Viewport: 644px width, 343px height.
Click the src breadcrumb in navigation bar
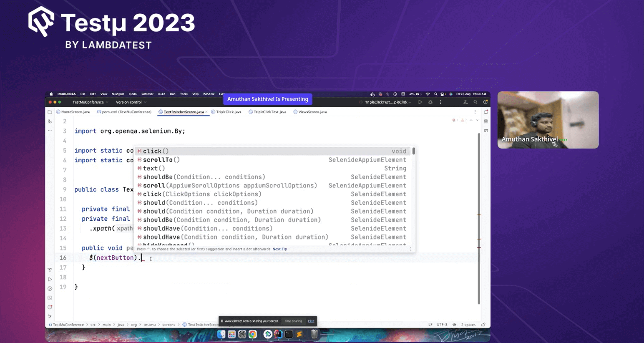click(93, 325)
